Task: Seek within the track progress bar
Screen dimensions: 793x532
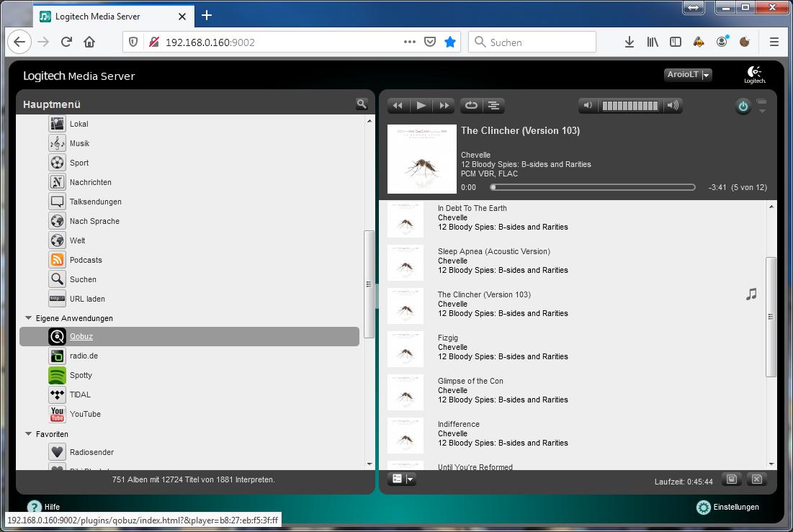Action: coord(593,187)
